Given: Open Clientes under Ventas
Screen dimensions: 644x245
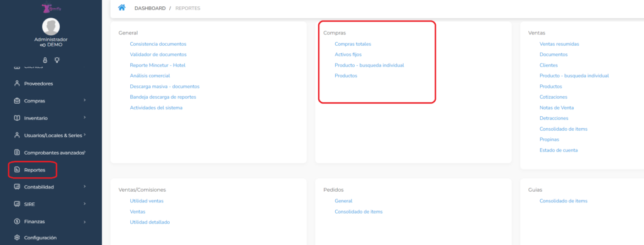Looking at the screenshot, I should (548, 65).
